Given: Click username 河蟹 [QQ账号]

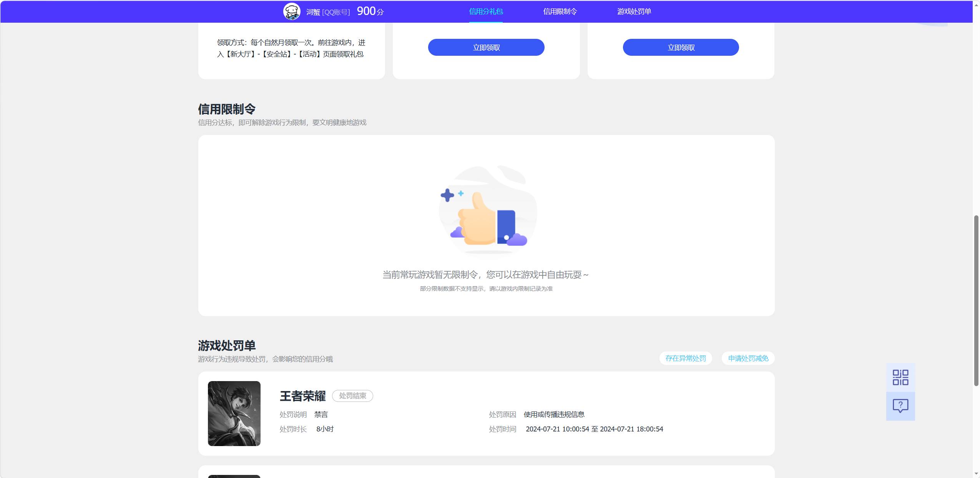Looking at the screenshot, I should pos(328,12).
